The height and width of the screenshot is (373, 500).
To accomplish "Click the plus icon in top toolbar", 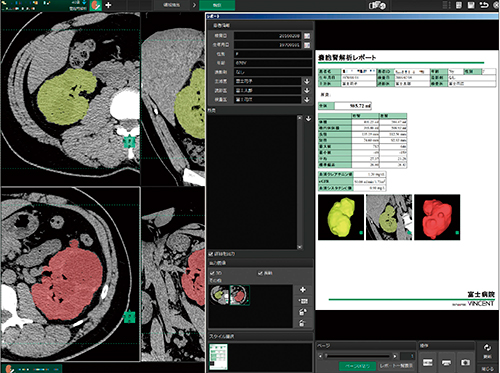I will tap(108, 5).
